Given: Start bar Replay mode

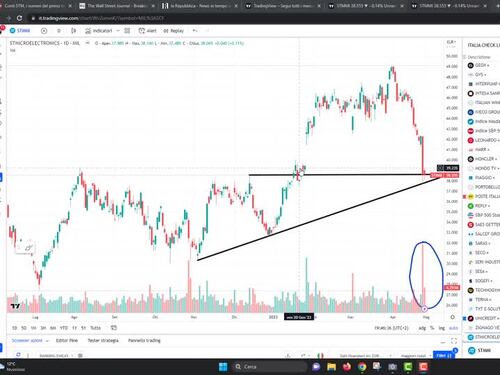Looking at the screenshot, I should 173,31.
